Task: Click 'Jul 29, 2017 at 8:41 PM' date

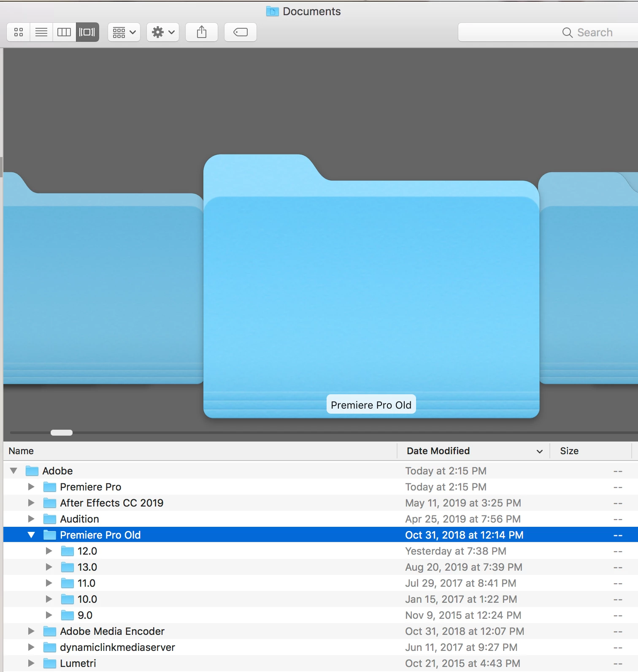Action: [x=461, y=583]
